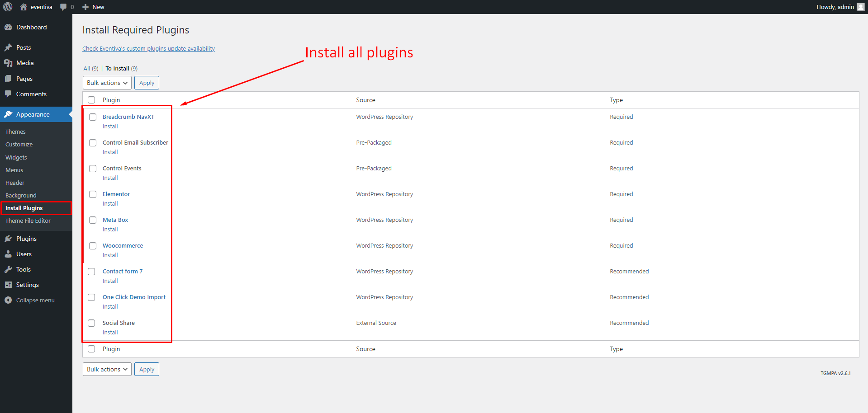Check the Breadcrumb NavXT checkbox

tap(93, 117)
